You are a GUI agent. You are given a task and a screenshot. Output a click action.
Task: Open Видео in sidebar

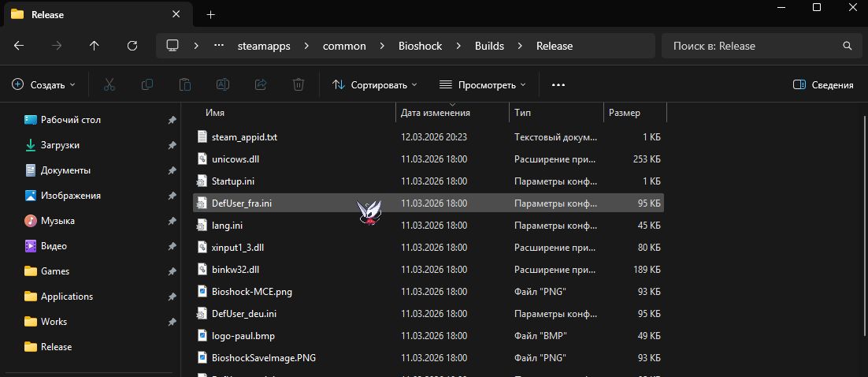(x=53, y=246)
